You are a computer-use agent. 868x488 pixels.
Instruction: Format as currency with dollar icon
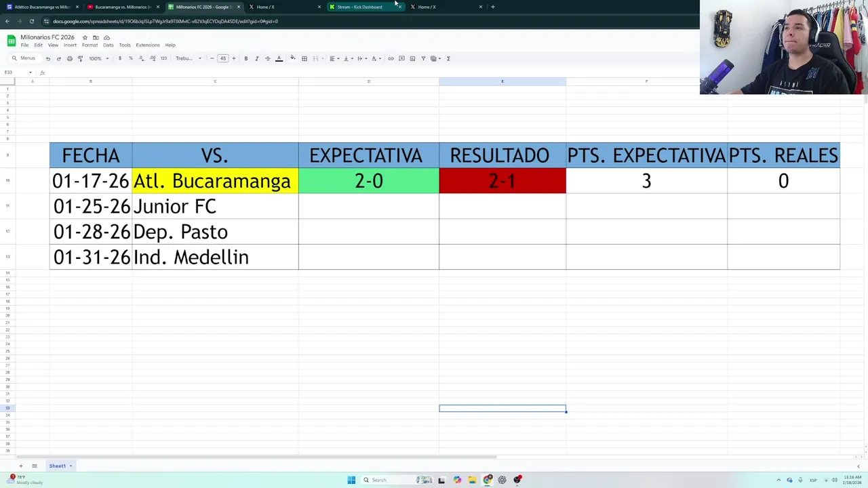[120, 58]
